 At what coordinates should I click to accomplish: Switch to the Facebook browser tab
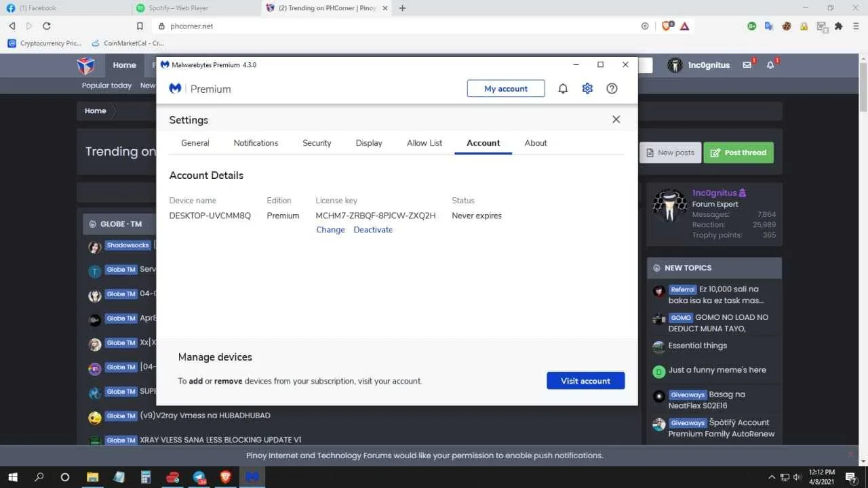pos(64,8)
